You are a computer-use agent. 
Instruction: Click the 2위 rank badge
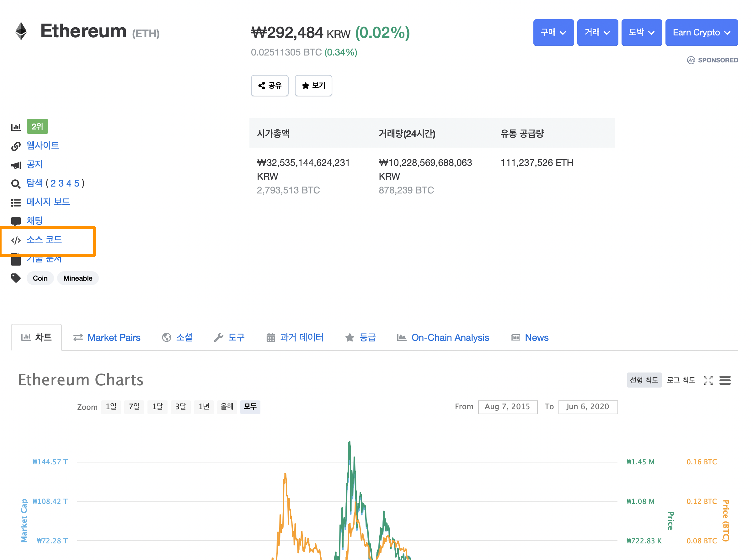point(37,126)
